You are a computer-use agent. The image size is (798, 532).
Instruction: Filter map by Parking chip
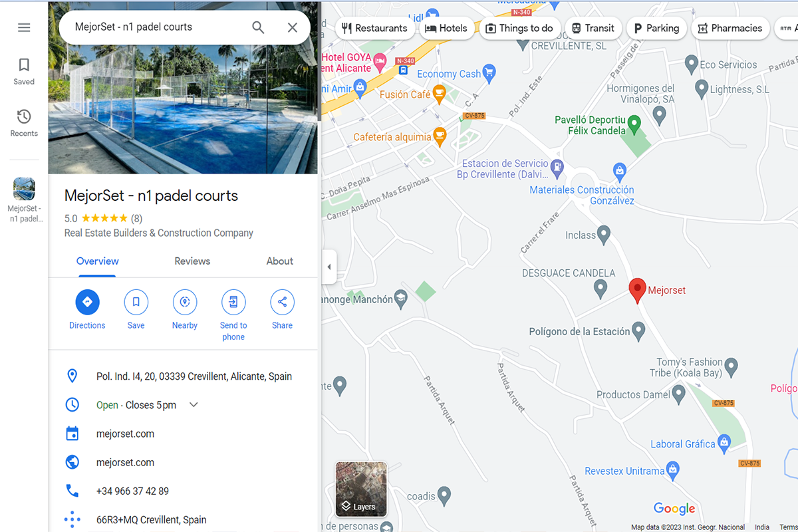click(x=656, y=28)
